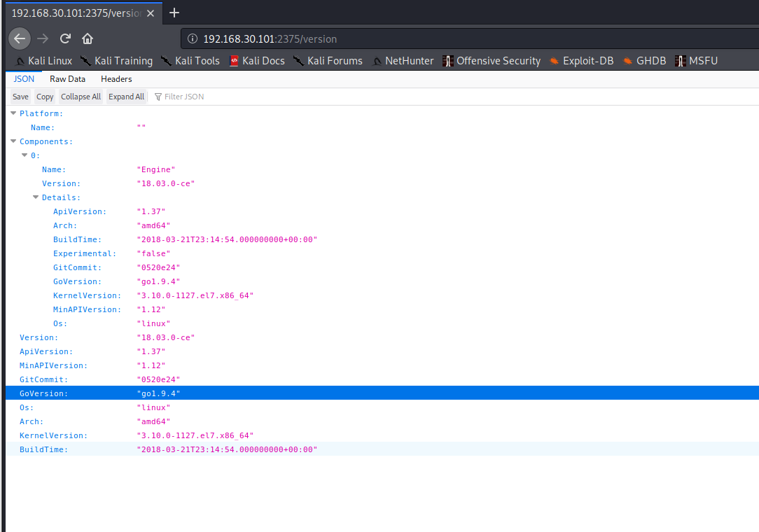Open the Kali Forums bookmark
Screen dimensions: 759x532
click(328, 61)
